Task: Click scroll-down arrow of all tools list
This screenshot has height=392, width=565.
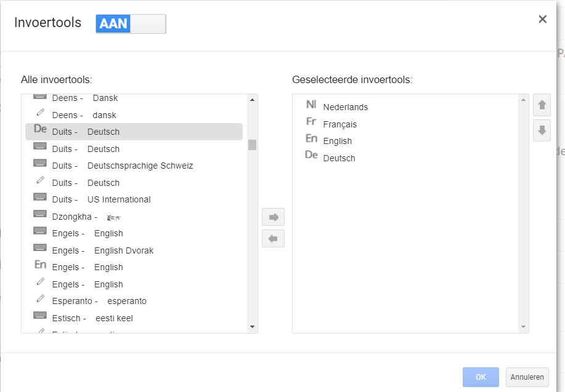Action: tap(252, 327)
